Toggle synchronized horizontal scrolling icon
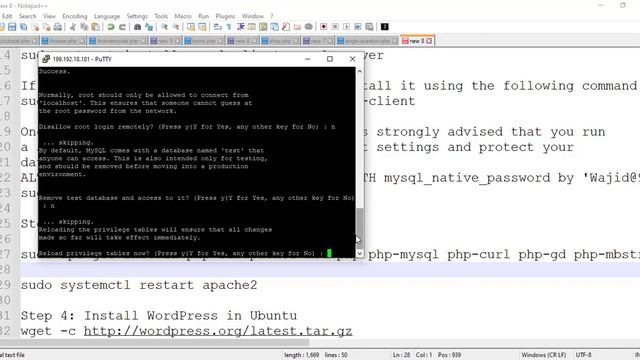Viewport: 640px width, 360px height. tap(202, 27)
